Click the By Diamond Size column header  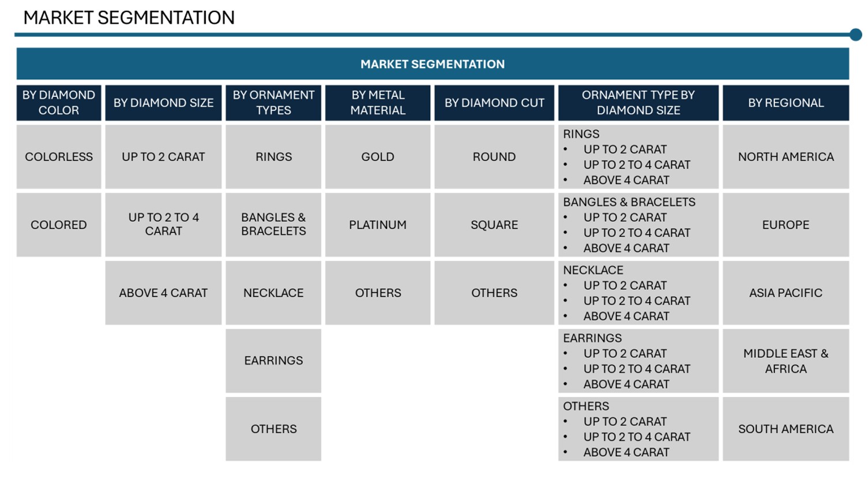(163, 103)
